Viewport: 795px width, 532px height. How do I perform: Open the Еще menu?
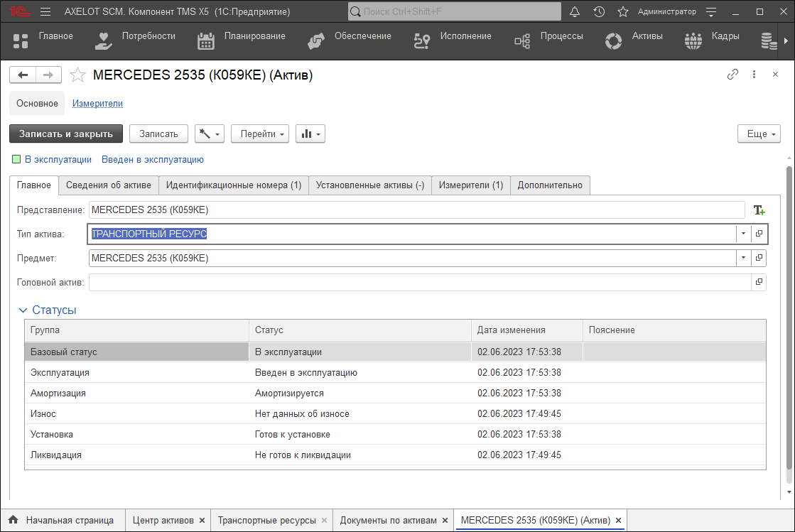point(759,134)
